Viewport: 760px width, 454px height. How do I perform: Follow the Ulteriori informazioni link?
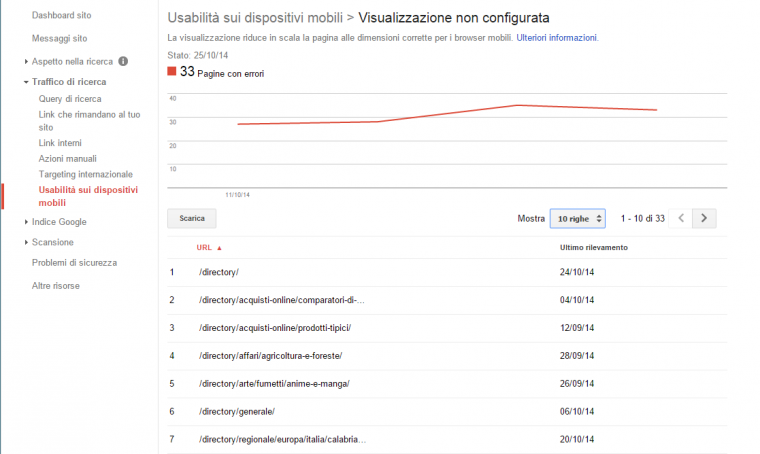[x=556, y=38]
